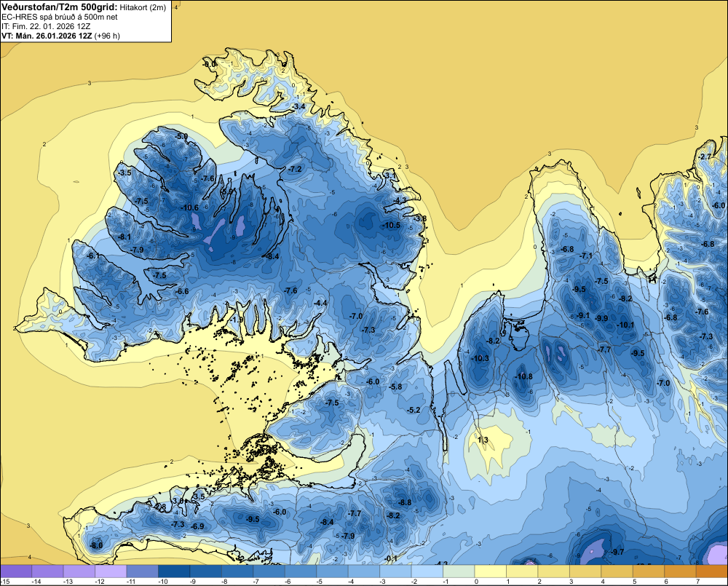This screenshot has height=586, width=728.
Task: Click the 'EC-HRES spá brúuð á 500m net' line
Action: (60, 17)
